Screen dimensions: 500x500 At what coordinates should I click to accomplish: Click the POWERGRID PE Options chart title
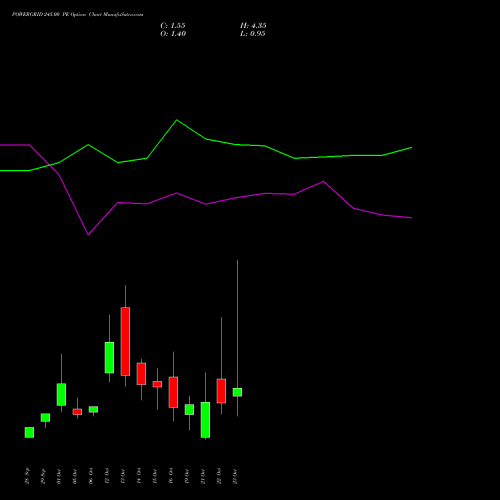pyautogui.click(x=77, y=15)
